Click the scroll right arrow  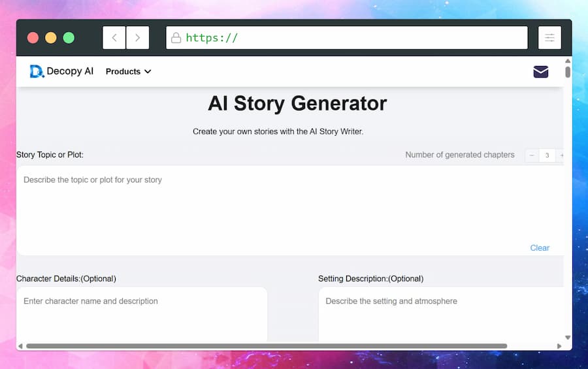coord(559,346)
